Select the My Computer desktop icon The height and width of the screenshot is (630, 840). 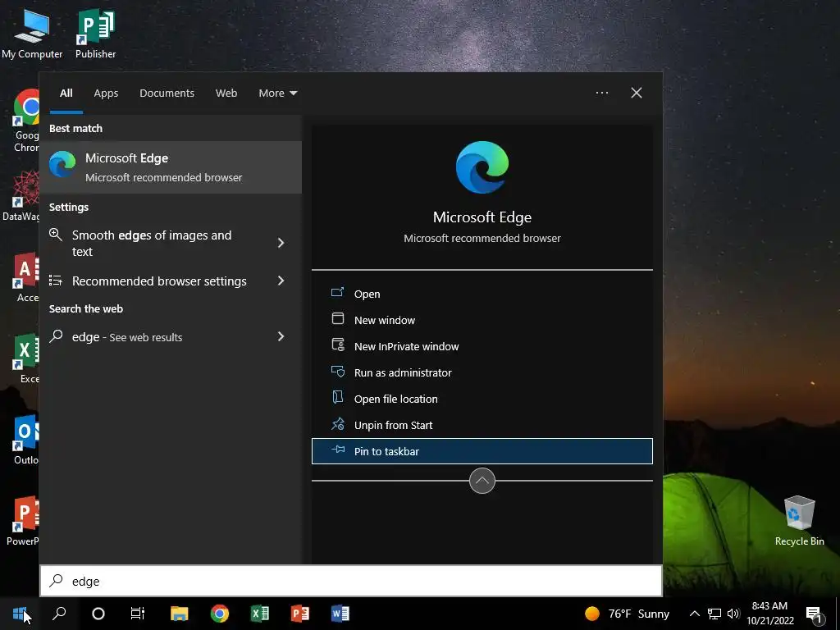pyautogui.click(x=32, y=33)
